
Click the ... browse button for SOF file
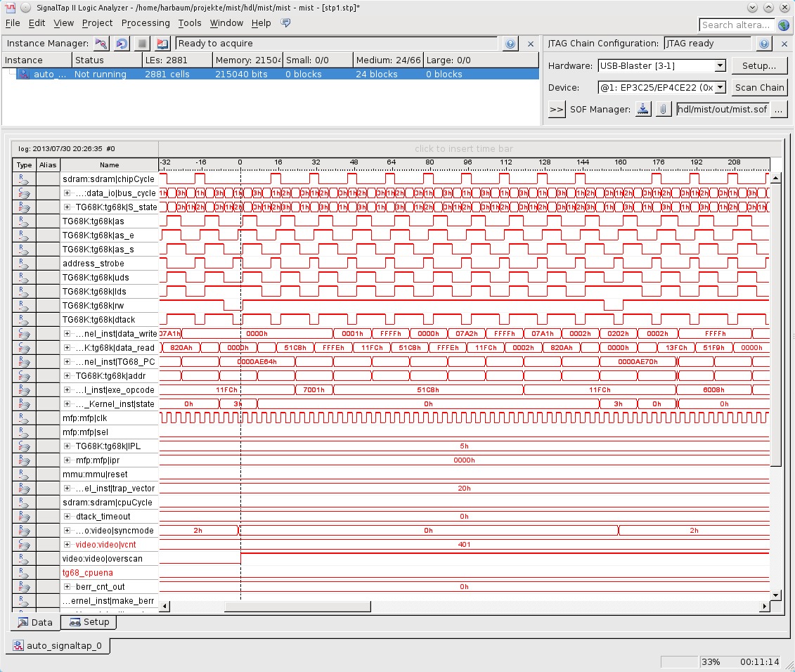pos(779,109)
